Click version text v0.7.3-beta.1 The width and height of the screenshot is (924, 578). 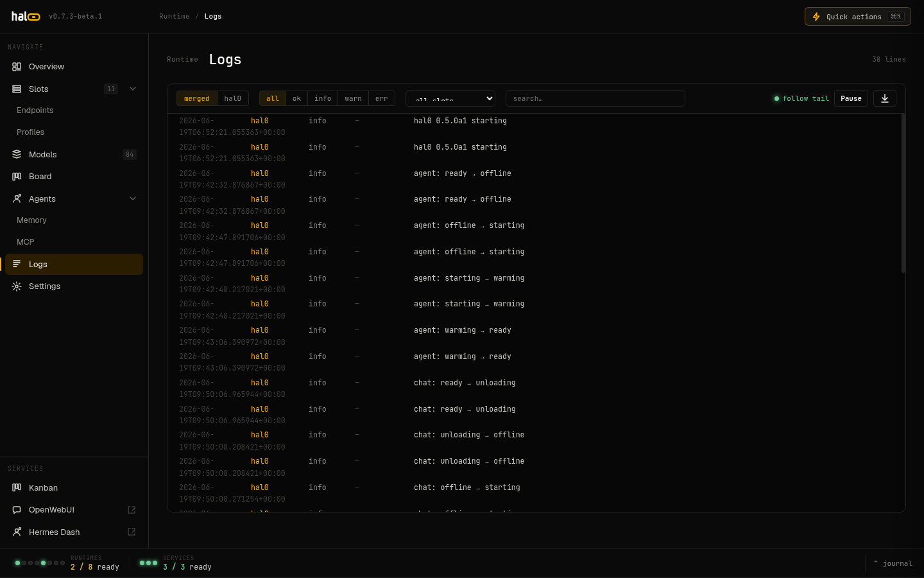[76, 16]
